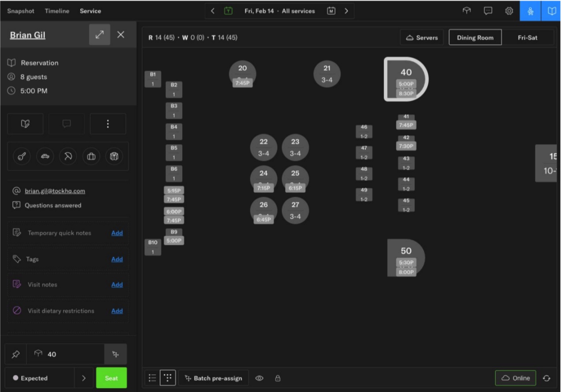This screenshot has width=561, height=392.
Task: Click the pin icon beside table 40
Action: click(16, 354)
